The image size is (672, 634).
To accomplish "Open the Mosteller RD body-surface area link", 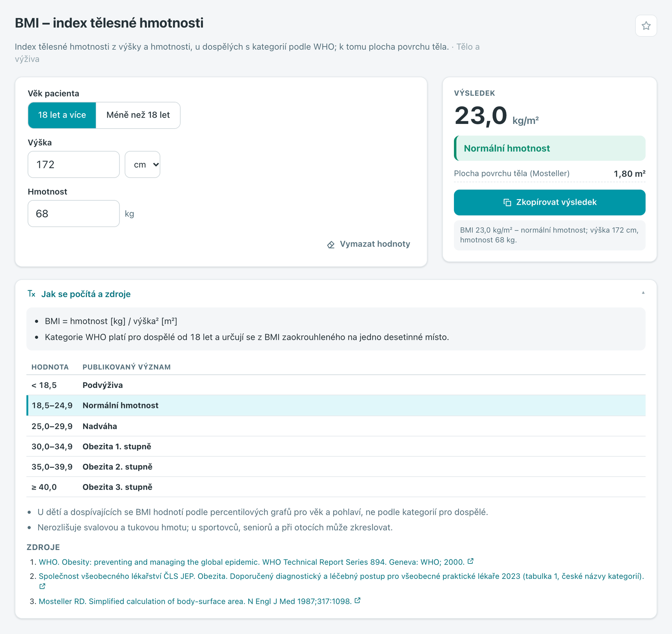I will pyautogui.click(x=195, y=601).
